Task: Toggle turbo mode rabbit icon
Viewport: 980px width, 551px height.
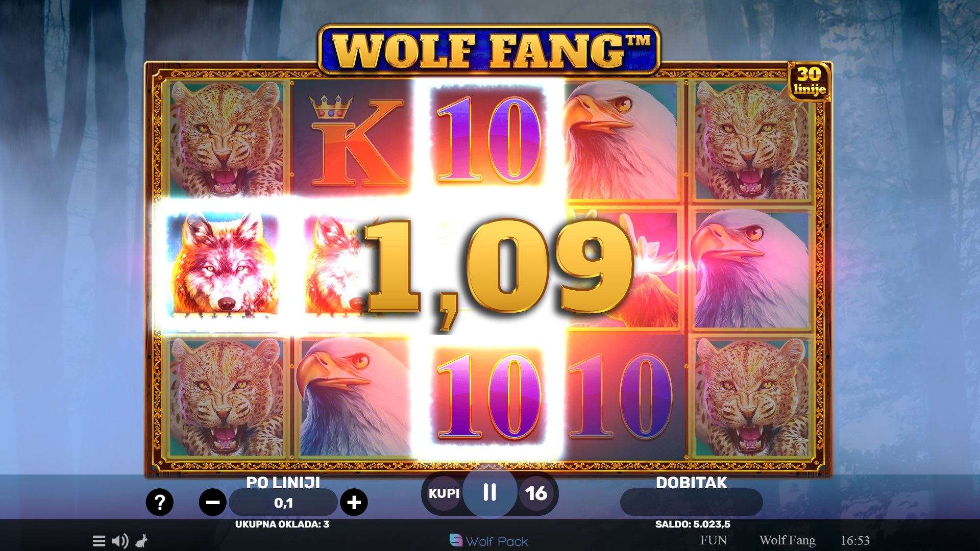Action: pos(142,541)
